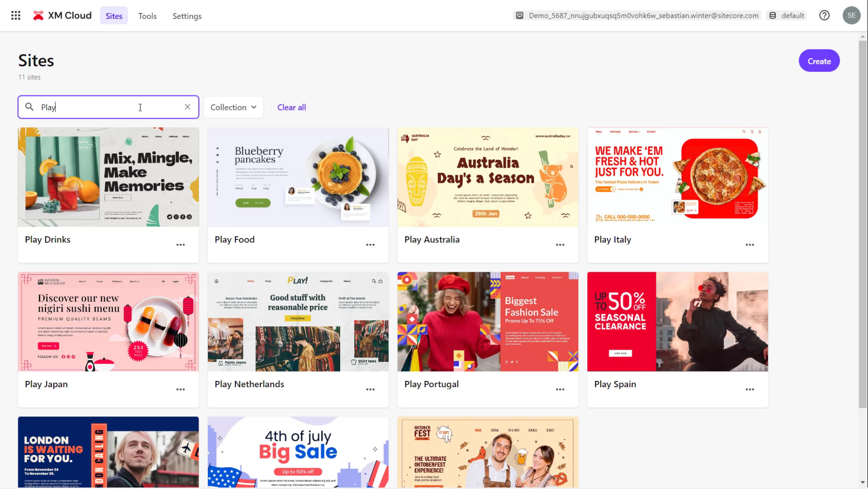Click the scrollbar down arrow
Screen dimensions: 868x489
click(863, 482)
